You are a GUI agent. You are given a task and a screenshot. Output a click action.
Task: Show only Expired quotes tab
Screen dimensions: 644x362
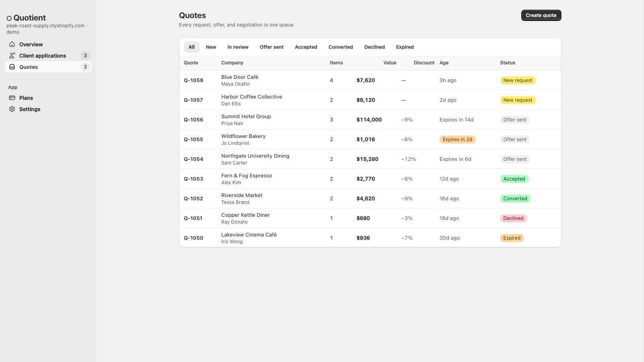pos(405,47)
